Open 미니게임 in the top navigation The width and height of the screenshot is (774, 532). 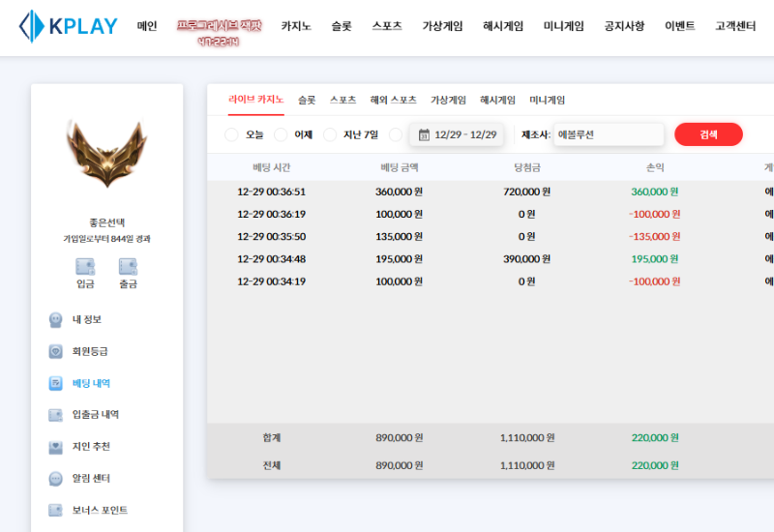coord(563,26)
